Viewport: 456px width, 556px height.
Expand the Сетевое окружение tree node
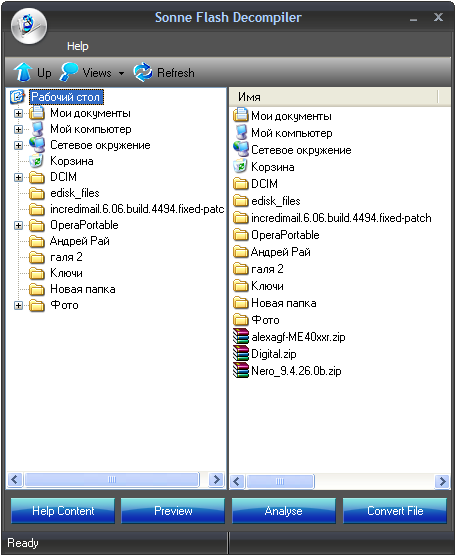(18, 145)
